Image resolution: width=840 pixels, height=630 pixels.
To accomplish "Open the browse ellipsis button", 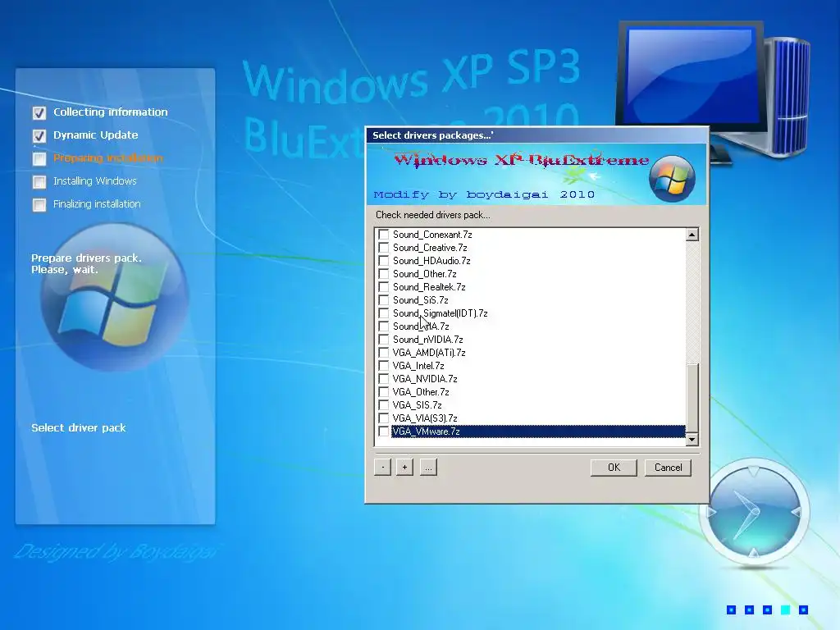I will click(428, 467).
